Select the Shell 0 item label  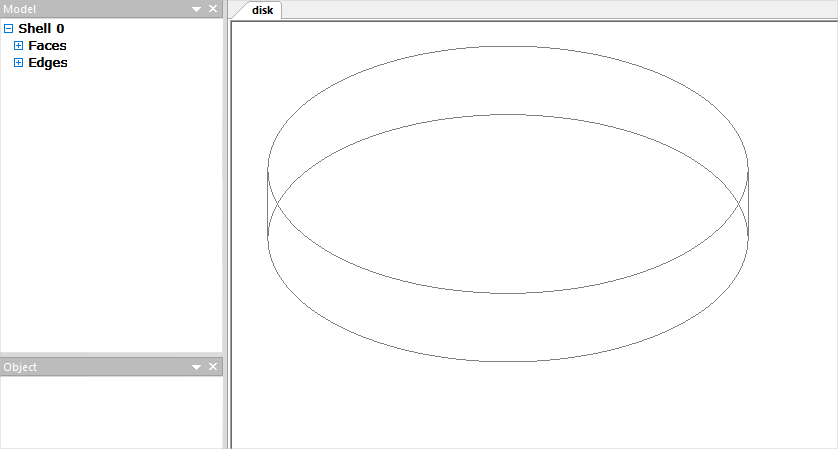coord(41,29)
